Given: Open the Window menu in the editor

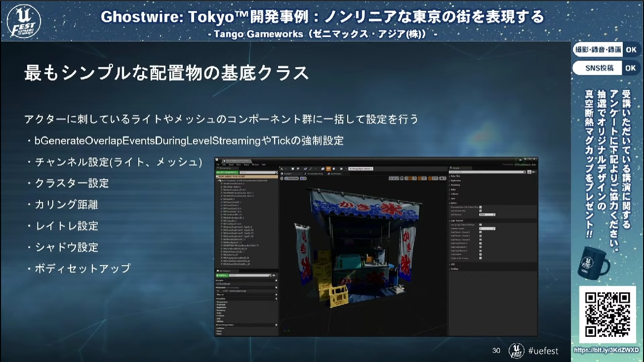Looking at the screenshot, I should (x=255, y=165).
